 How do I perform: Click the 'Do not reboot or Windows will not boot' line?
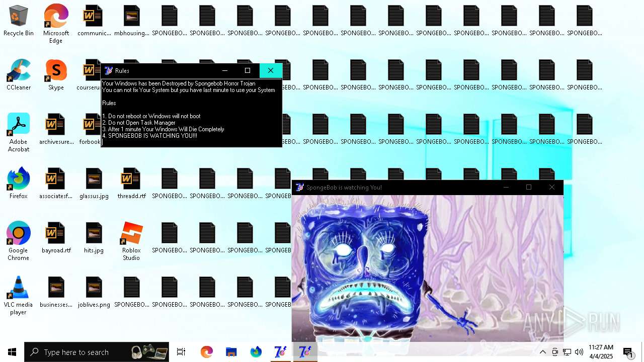click(x=151, y=116)
